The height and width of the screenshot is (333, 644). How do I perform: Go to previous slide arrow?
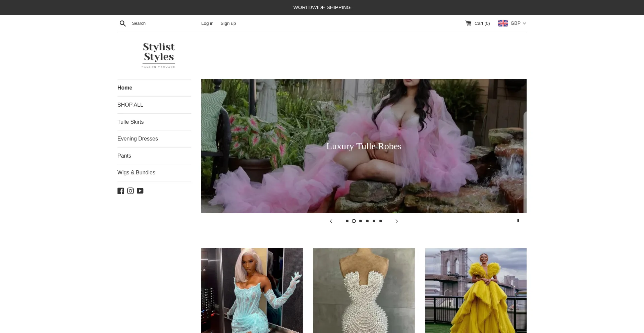point(331,221)
